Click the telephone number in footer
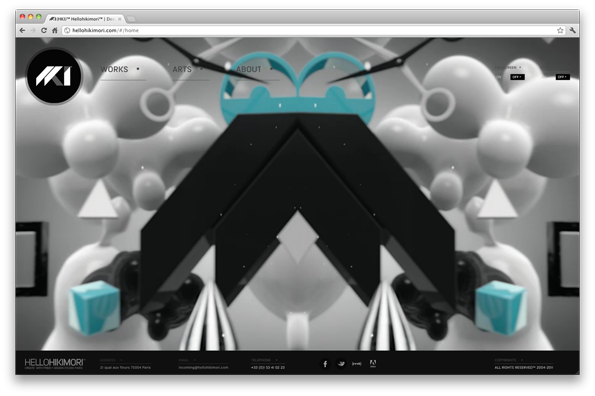The width and height of the screenshot is (595, 396). (268, 367)
